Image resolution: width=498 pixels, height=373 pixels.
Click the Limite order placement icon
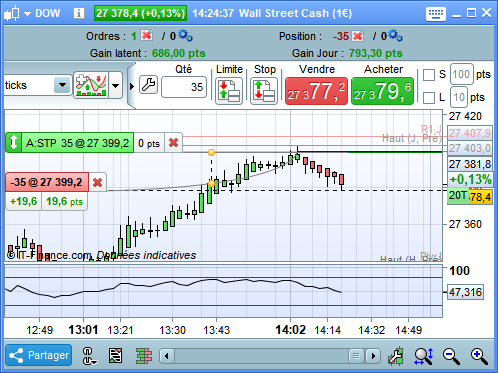[229, 91]
